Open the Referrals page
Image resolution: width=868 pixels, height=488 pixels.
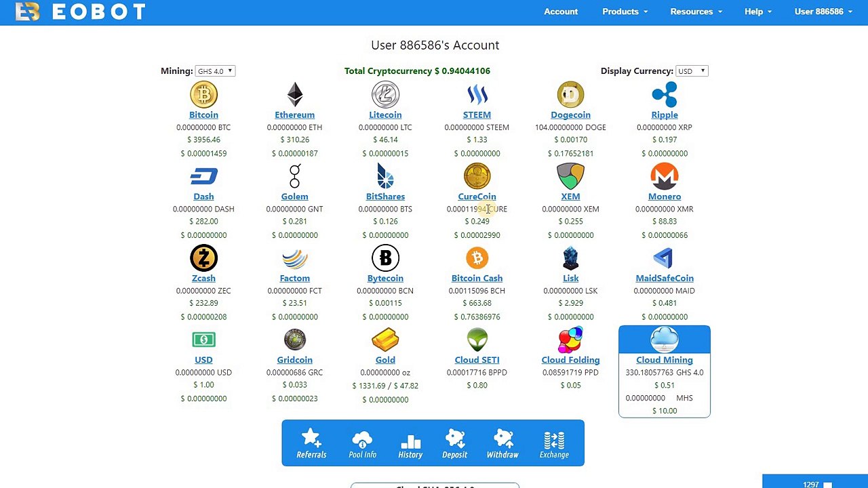pyautogui.click(x=311, y=443)
